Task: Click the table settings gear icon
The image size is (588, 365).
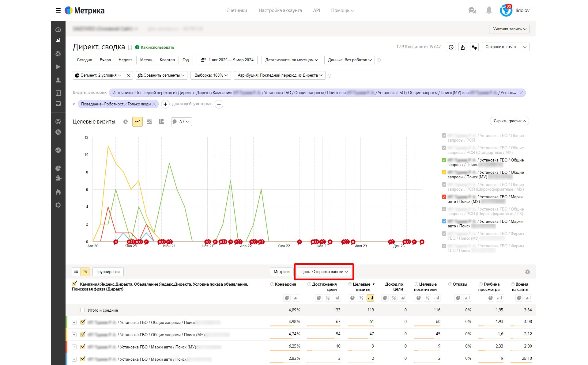Action: pyautogui.click(x=527, y=272)
